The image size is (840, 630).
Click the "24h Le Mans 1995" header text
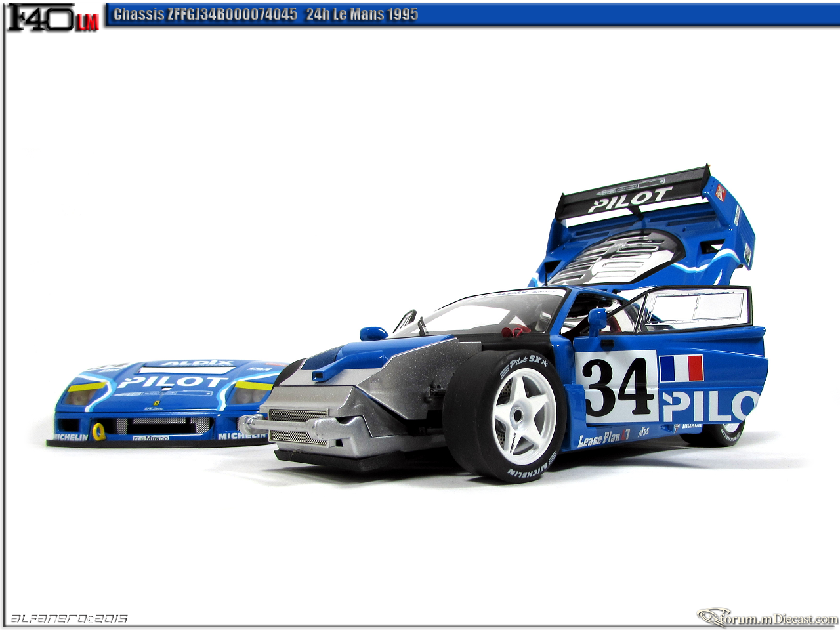coord(362,14)
